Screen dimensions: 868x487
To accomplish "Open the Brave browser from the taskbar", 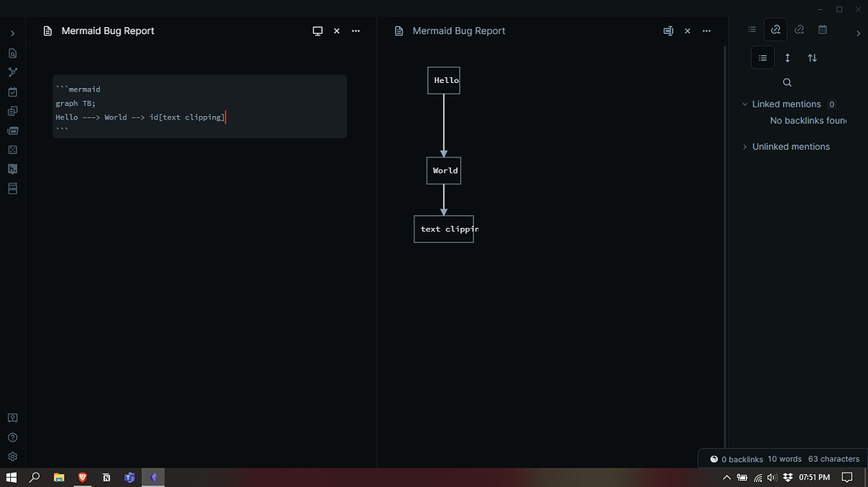I will tap(83, 478).
